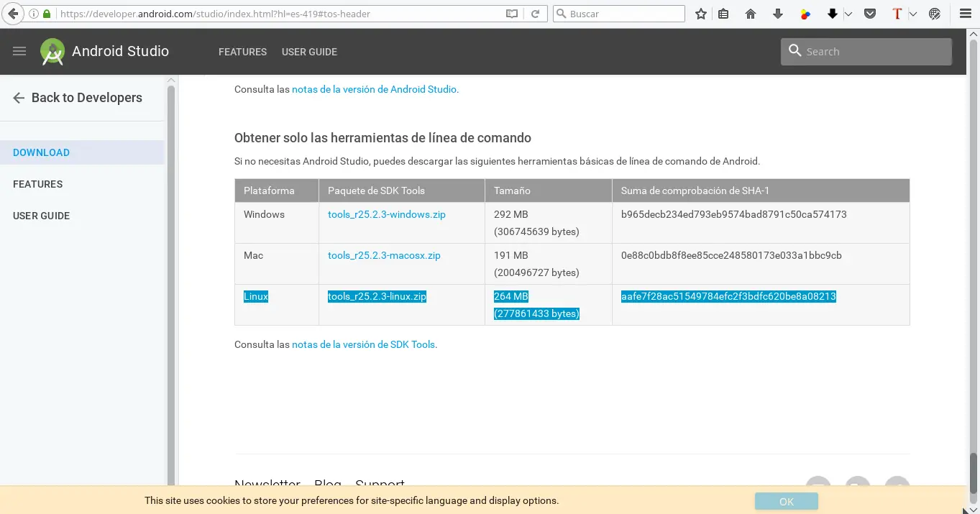
Task: Select FEATURES in the left sidebar
Action: pyautogui.click(x=37, y=184)
